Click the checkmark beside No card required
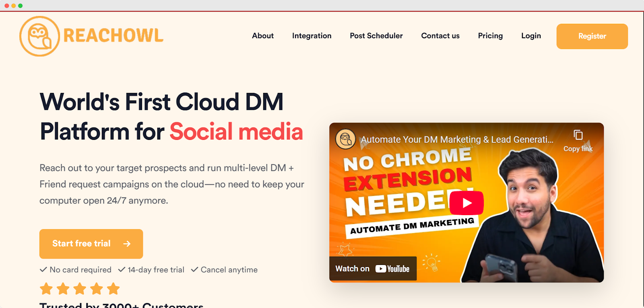This screenshot has height=308, width=644. [x=43, y=269]
